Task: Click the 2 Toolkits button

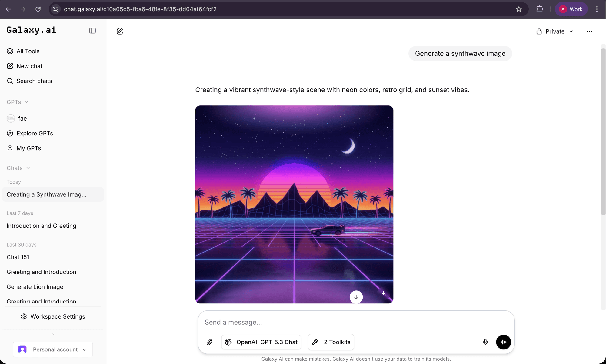Action: [331, 342]
